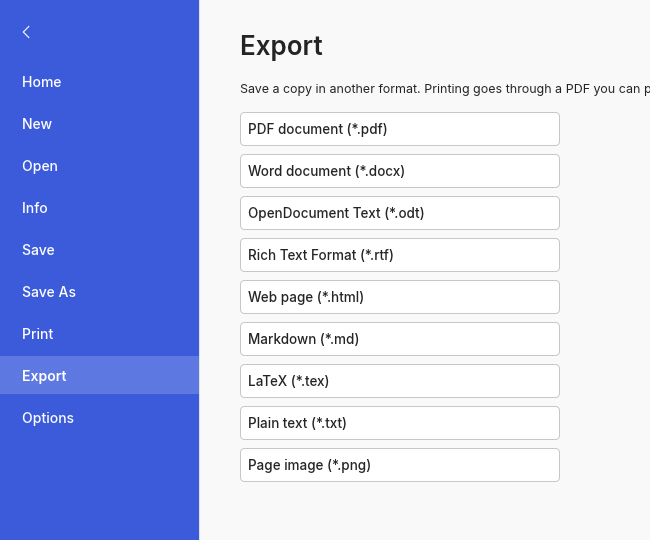Select the highlighted Export item

point(99,375)
